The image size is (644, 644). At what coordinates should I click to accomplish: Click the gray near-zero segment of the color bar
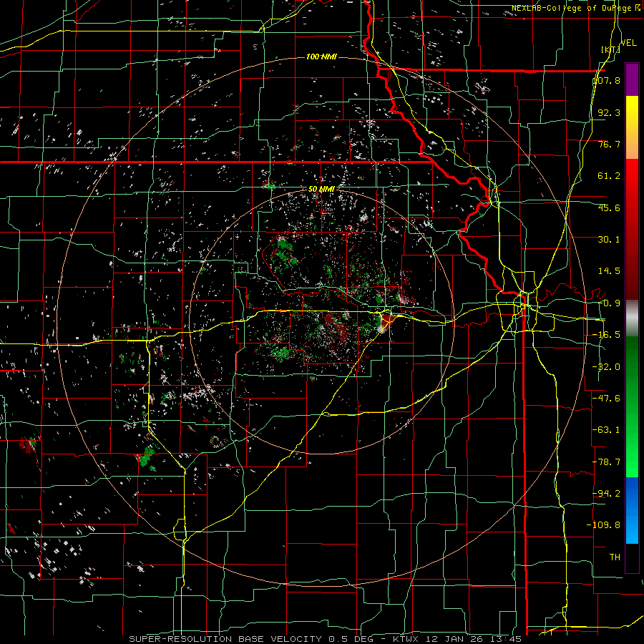[632, 318]
